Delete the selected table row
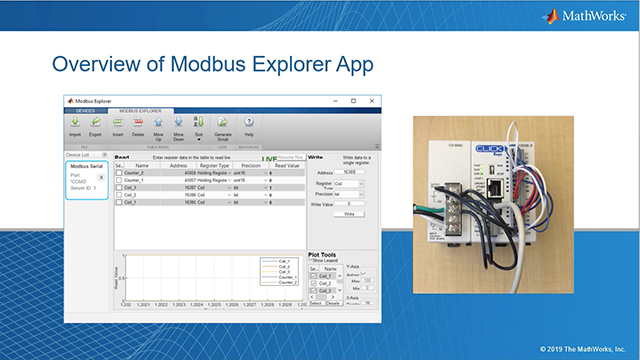 (138, 122)
